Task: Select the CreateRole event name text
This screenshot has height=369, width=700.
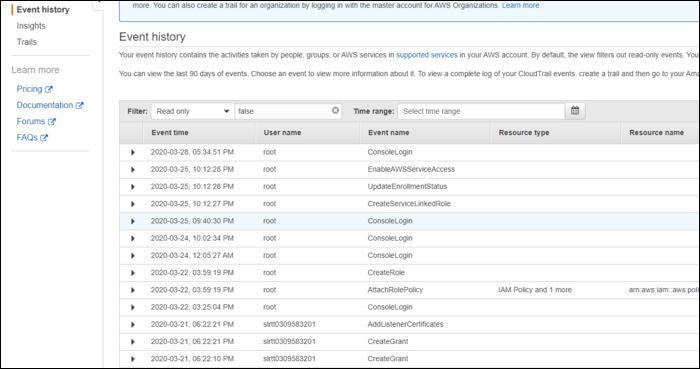Action: click(x=386, y=273)
